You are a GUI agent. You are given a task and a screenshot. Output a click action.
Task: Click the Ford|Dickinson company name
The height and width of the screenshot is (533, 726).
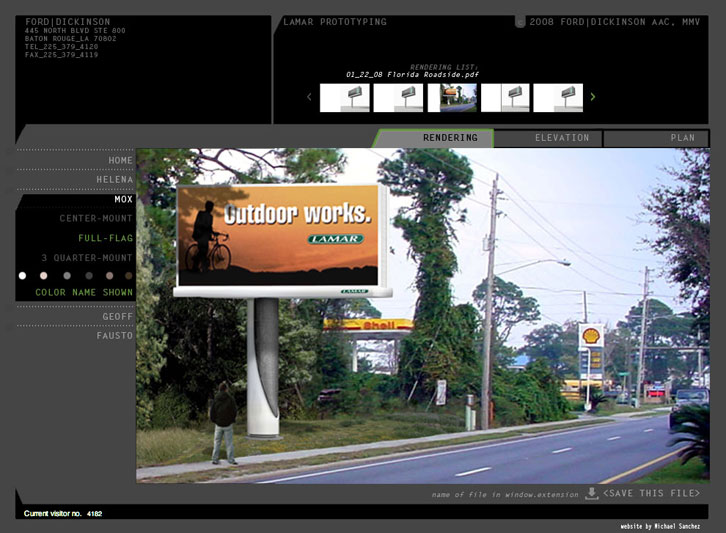[x=68, y=22]
